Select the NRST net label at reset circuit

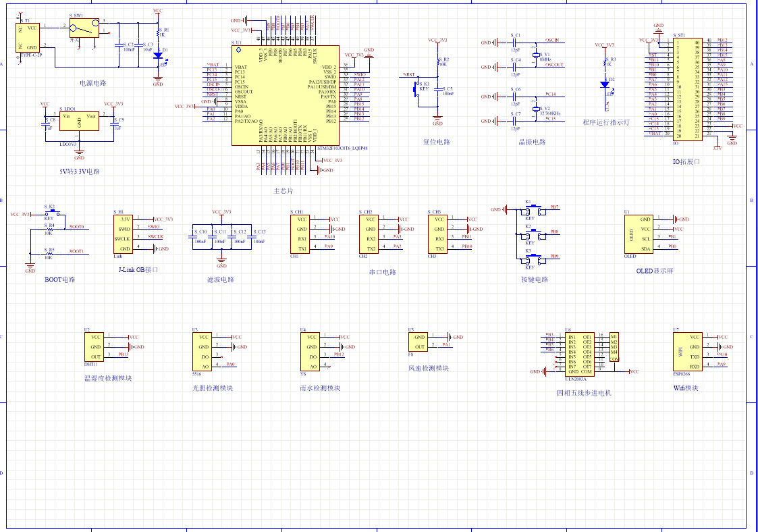pos(409,74)
